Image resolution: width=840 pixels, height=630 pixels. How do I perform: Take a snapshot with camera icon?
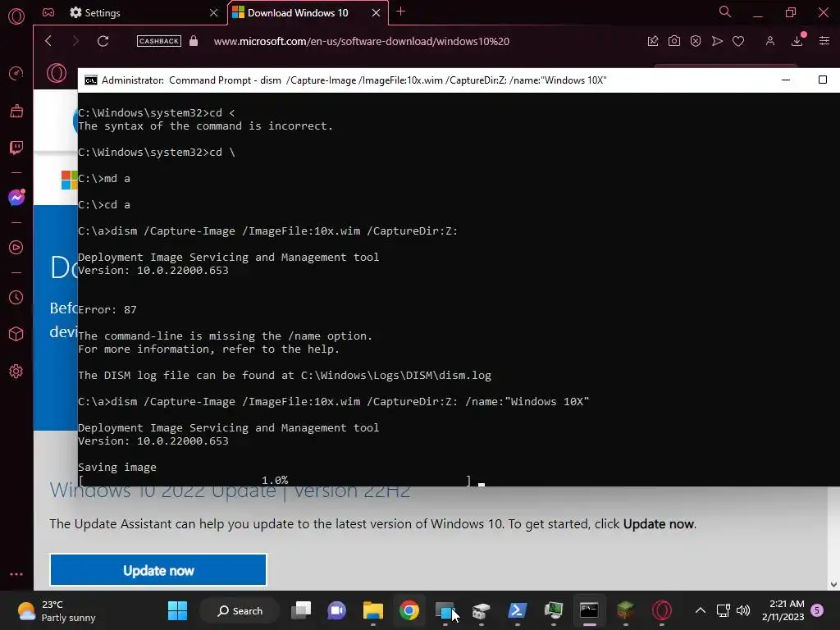[674, 41]
